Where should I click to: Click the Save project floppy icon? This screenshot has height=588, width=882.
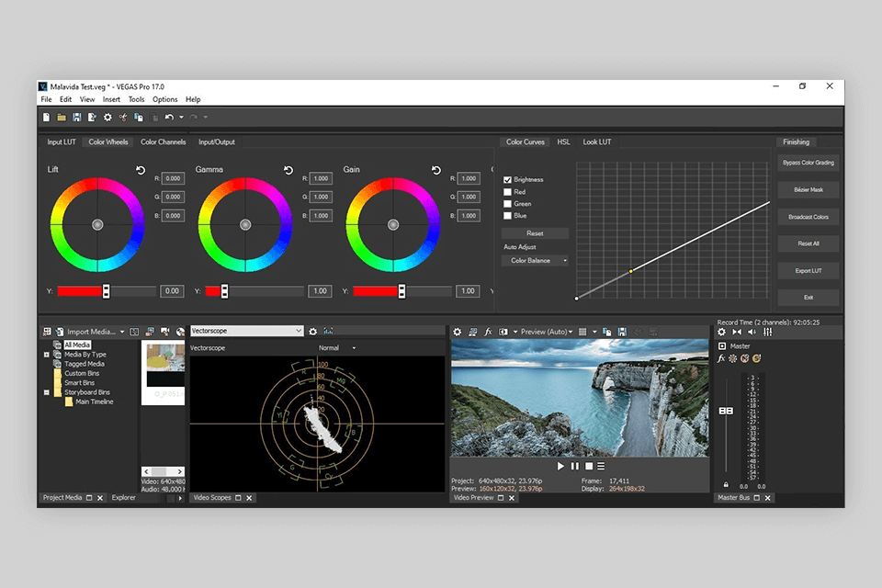[76, 117]
